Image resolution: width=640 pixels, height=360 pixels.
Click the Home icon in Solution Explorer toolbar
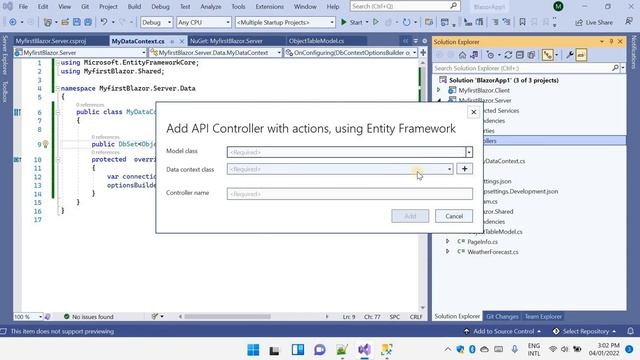click(462, 55)
